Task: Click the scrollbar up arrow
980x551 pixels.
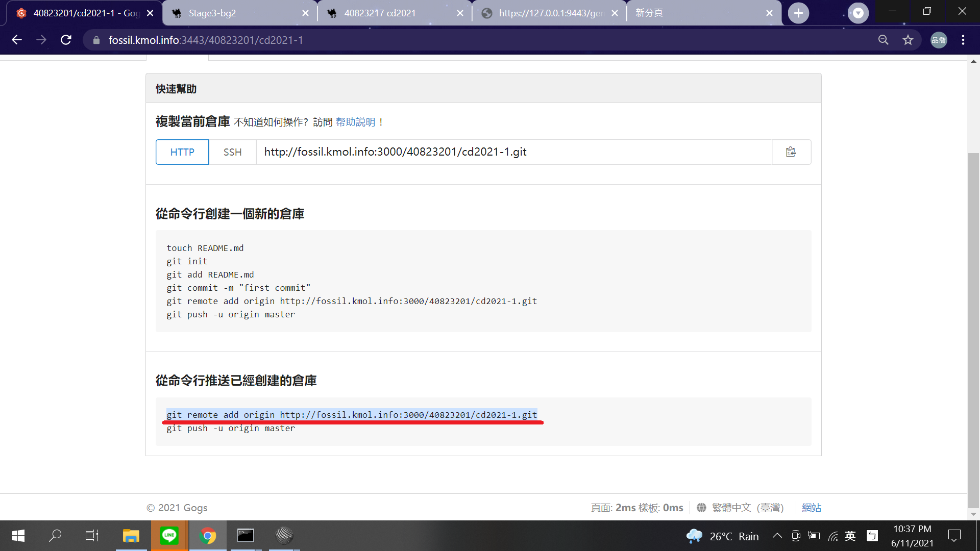Action: pos(973,61)
